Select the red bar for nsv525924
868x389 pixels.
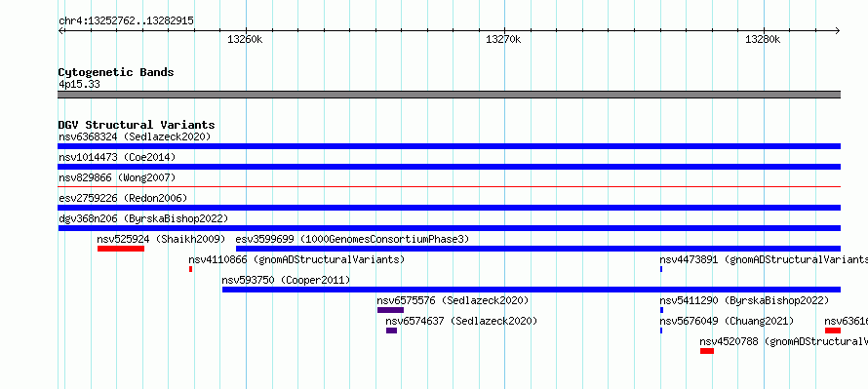(x=121, y=249)
